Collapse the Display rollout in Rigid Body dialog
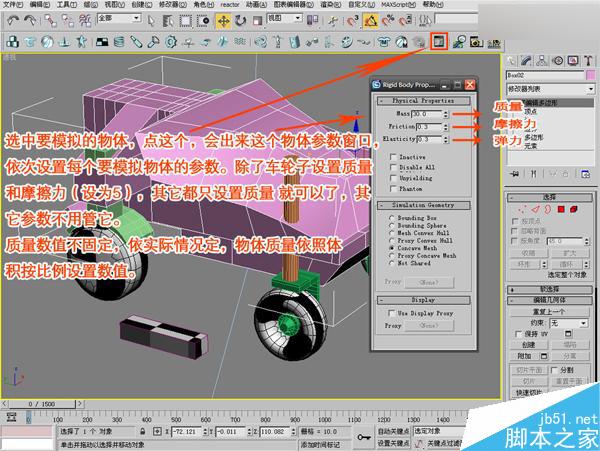This screenshot has height=451, width=600. point(424,300)
